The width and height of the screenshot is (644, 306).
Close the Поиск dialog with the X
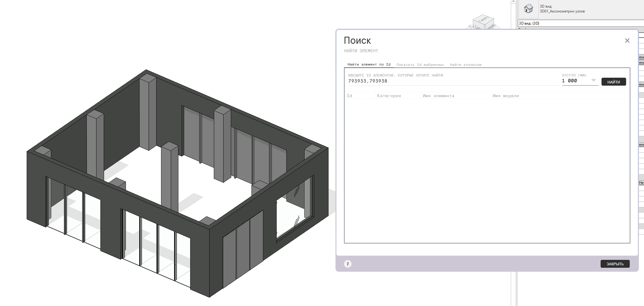click(627, 41)
